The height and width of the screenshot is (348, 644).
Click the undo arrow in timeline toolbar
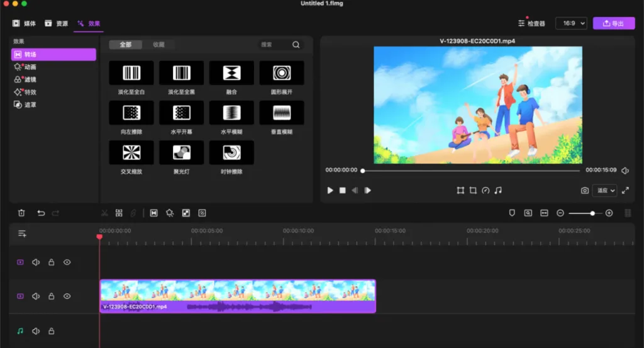41,213
